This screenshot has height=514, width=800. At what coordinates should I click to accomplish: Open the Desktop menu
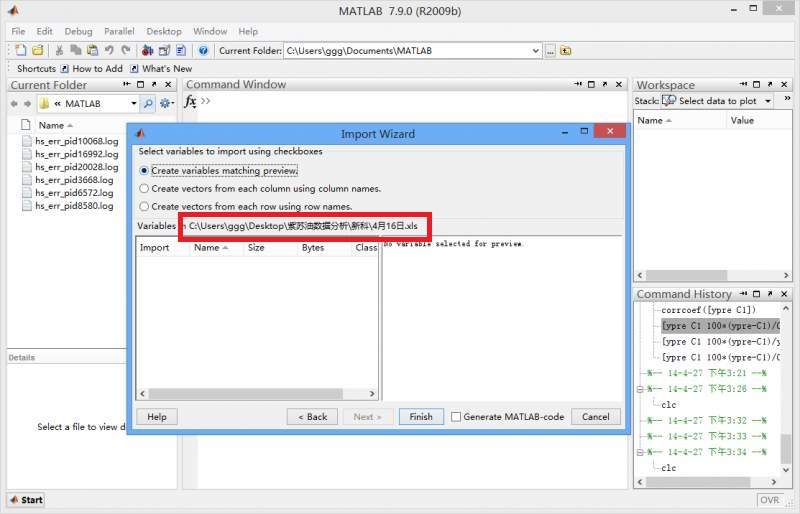click(164, 31)
